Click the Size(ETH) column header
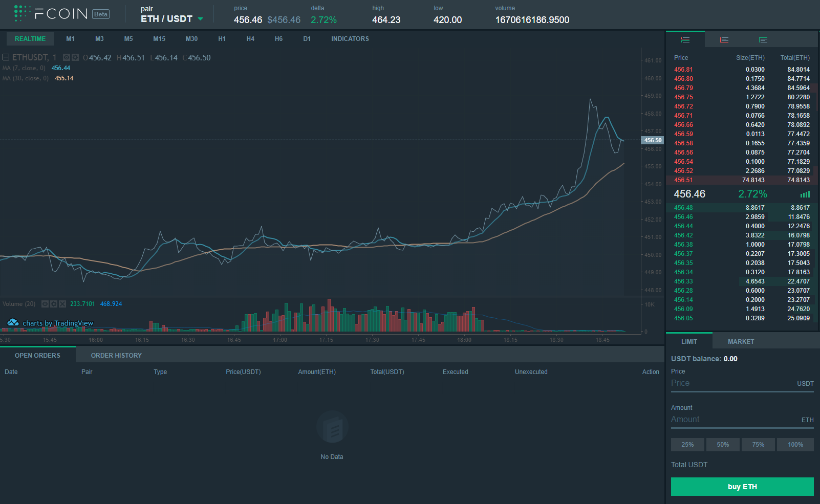The height and width of the screenshot is (504, 820). tap(750, 58)
